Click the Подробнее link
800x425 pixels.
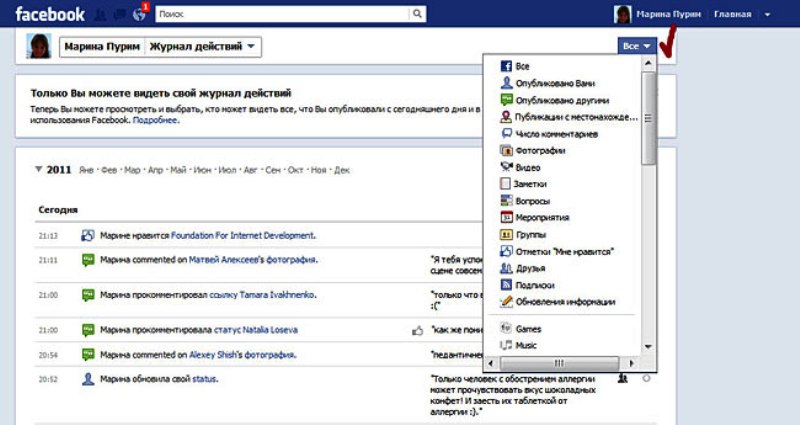pyautogui.click(x=156, y=120)
